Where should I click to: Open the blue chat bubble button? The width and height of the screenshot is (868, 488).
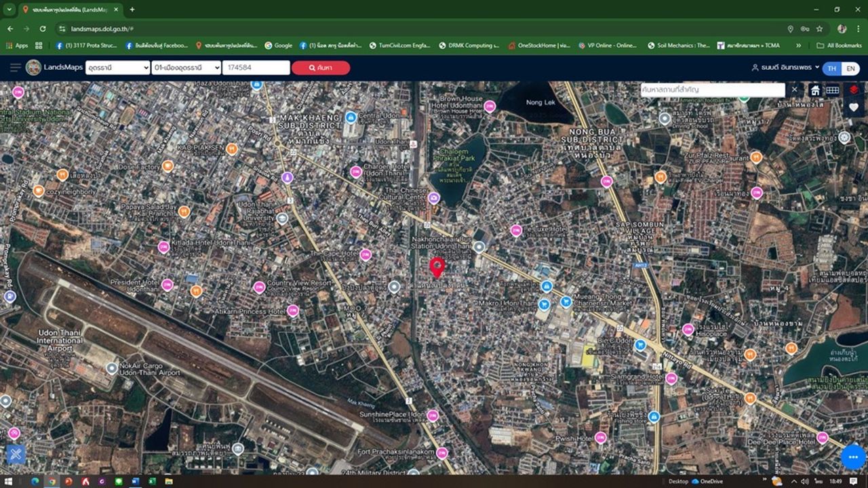[853, 457]
